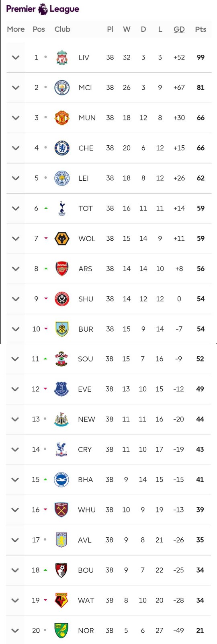Click the GD column header
The width and height of the screenshot is (217, 644).
179,29
